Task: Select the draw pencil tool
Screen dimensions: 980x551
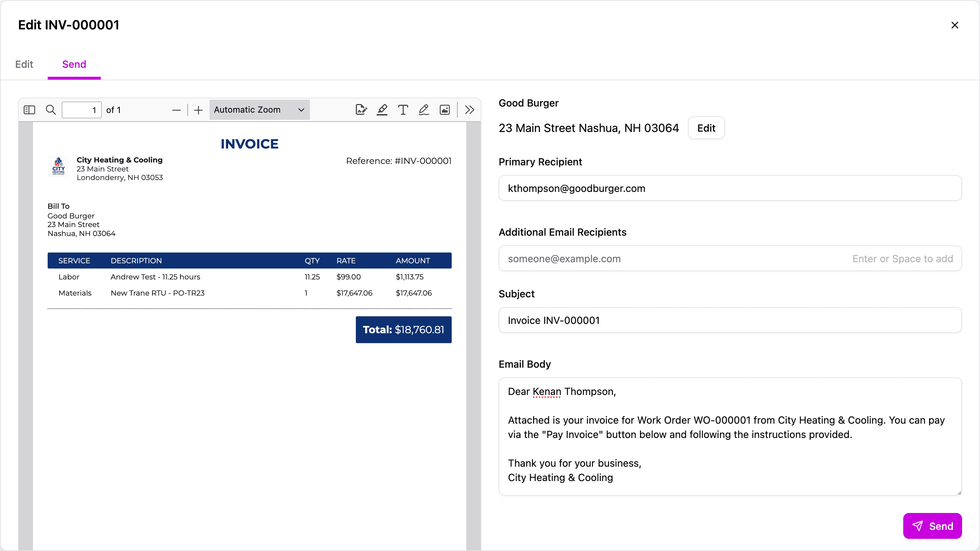Action: 424,110
